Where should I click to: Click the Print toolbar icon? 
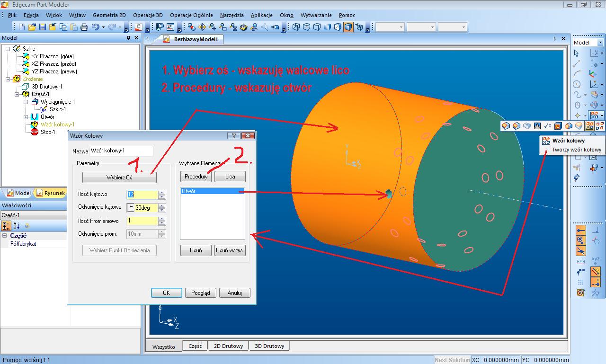point(84,27)
